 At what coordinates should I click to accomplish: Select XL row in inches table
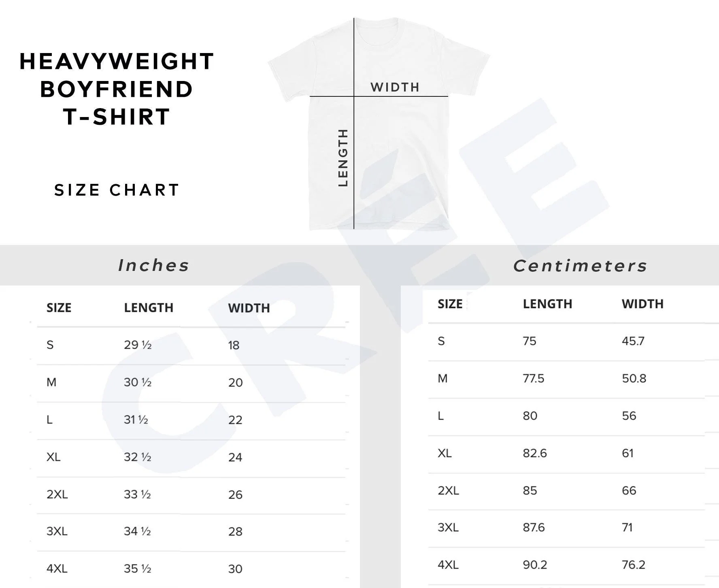click(191, 458)
